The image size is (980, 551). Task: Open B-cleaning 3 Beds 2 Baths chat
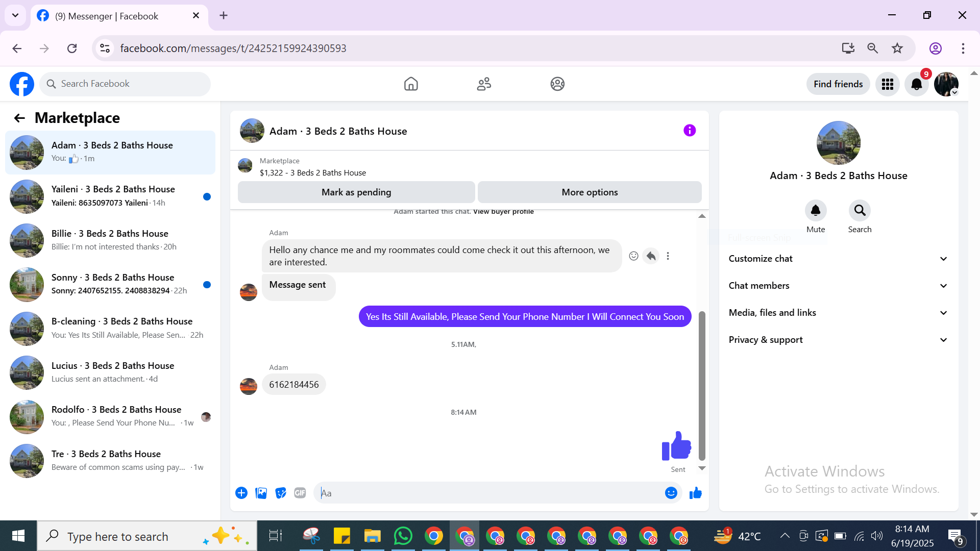click(110, 329)
